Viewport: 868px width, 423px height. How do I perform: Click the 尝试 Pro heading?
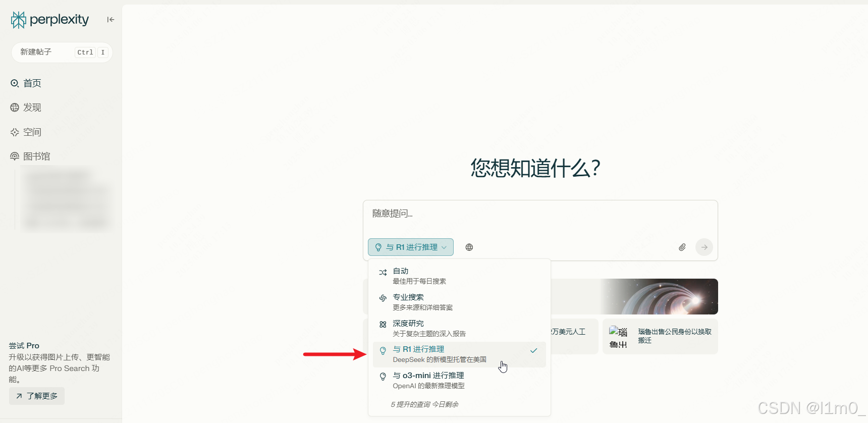[24, 346]
